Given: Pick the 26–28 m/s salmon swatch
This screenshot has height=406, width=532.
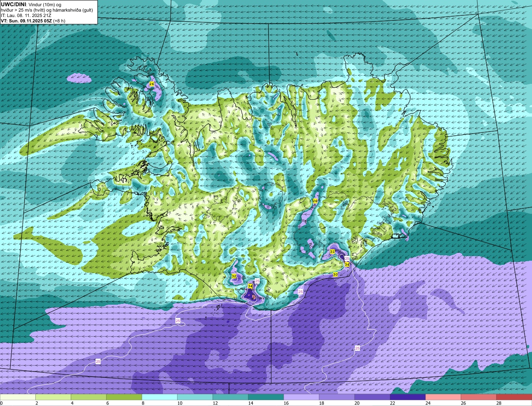Looking at the screenshot, I should [479, 397].
